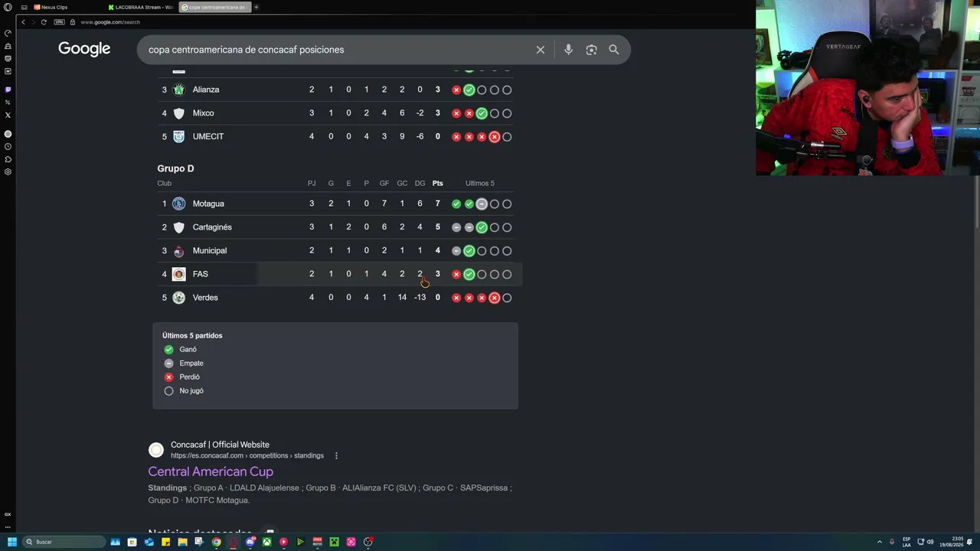Open sidebar settings gear

tap(8, 171)
